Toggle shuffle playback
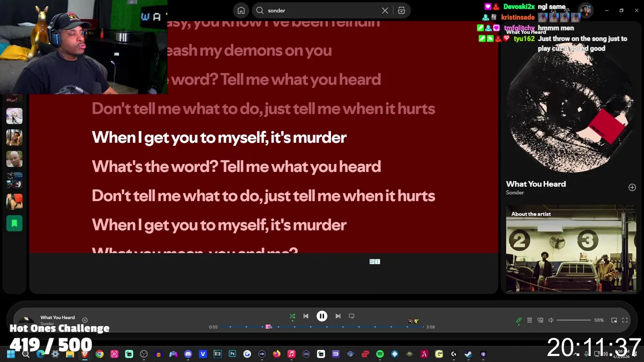 pyautogui.click(x=292, y=316)
